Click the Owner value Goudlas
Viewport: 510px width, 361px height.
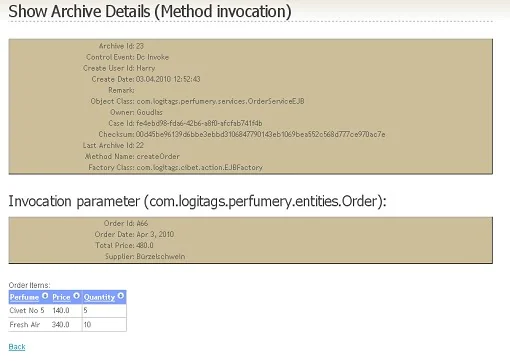(x=149, y=112)
